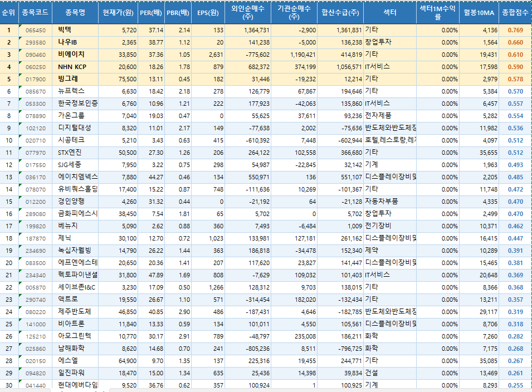
Task: Click the 종목코드 column header
Action: point(35,13)
